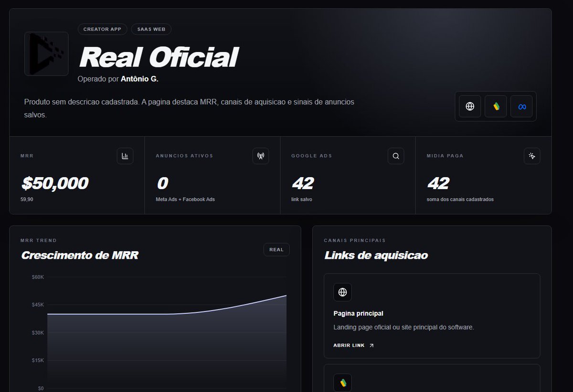
Task: Click the operator name Antônio G.
Action: click(x=139, y=79)
